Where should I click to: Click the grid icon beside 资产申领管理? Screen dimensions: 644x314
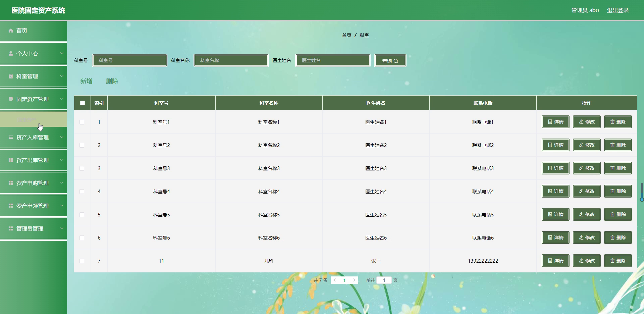11,206
